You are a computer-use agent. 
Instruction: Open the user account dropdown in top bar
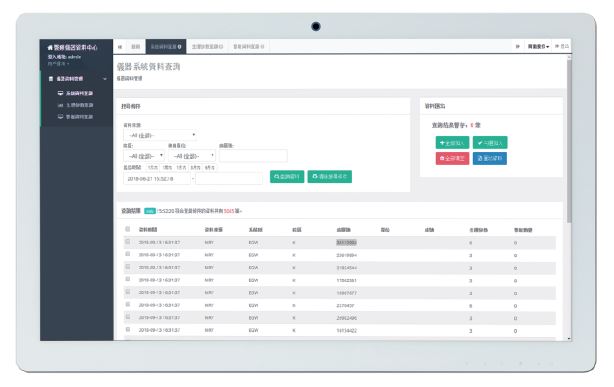point(538,46)
